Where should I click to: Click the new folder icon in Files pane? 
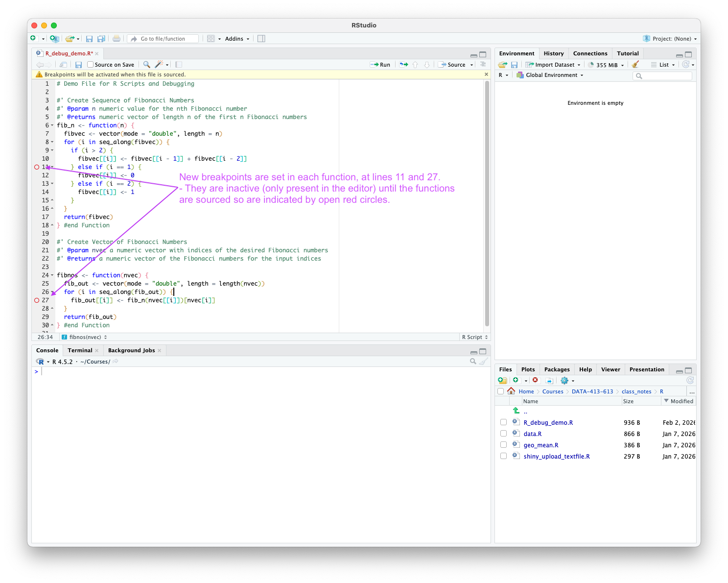pos(502,381)
